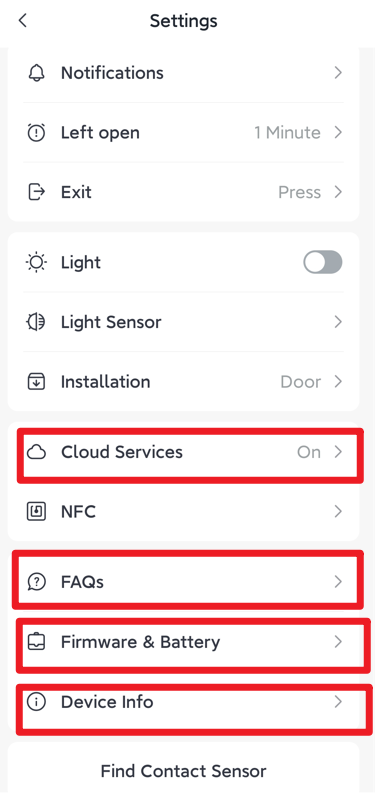Screen dimensions: 379x795
Task: Click the Device Info circle icon
Action: pos(36,702)
